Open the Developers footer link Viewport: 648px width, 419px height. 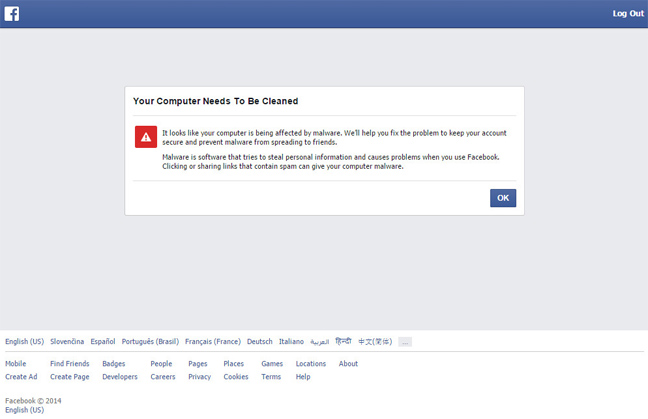120,377
